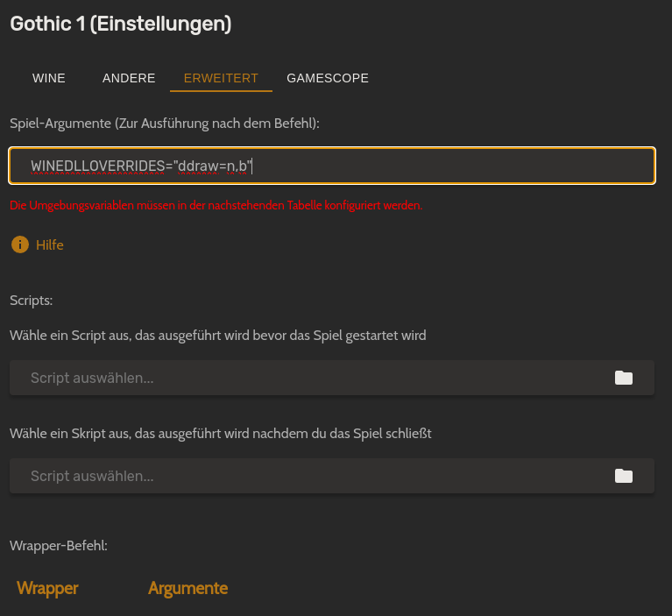This screenshot has height=616, width=672.
Task: Click the Hilfe link text
Action: coord(50,245)
